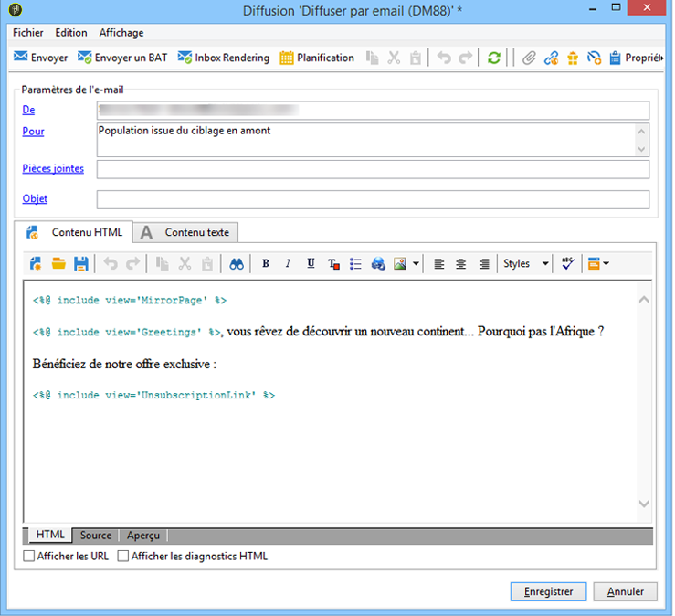Click the insert image icon
The width and height of the screenshot is (675, 616).
[x=400, y=263]
